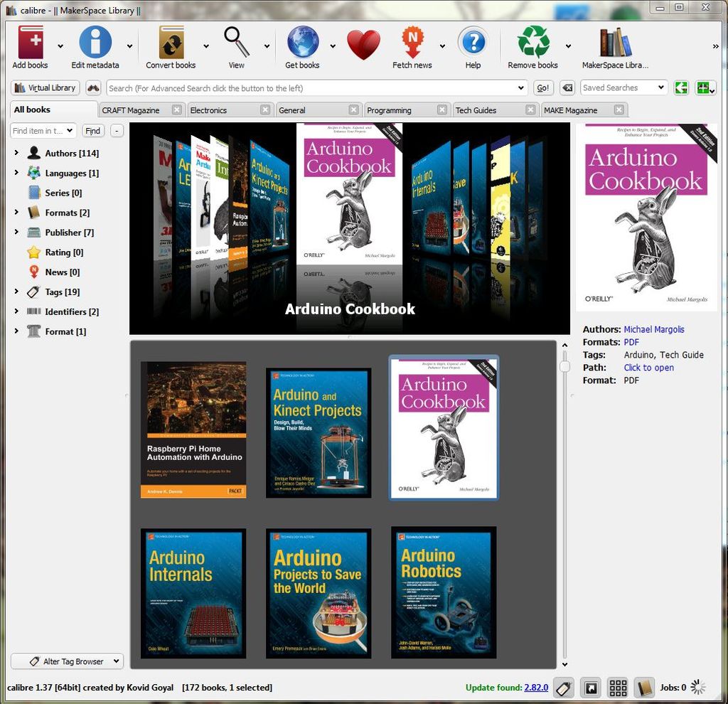Toggle cover browser icon in status bar

pos(591,688)
